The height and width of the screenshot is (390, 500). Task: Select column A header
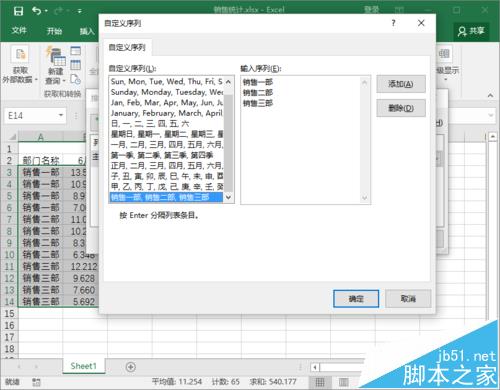[41, 137]
